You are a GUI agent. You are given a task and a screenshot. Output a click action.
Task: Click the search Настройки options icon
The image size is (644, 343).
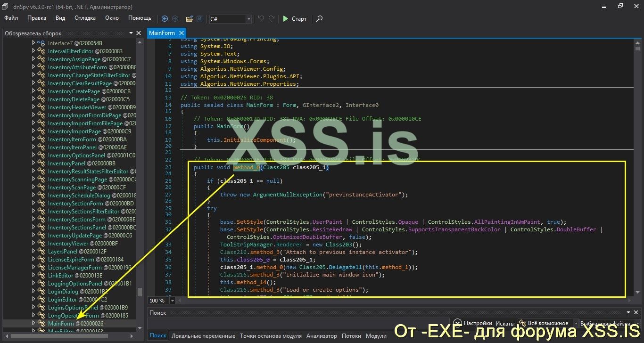tap(458, 323)
